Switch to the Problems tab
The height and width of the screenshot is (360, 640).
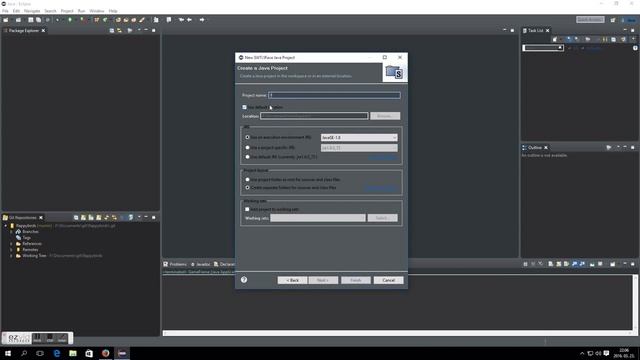(175, 264)
